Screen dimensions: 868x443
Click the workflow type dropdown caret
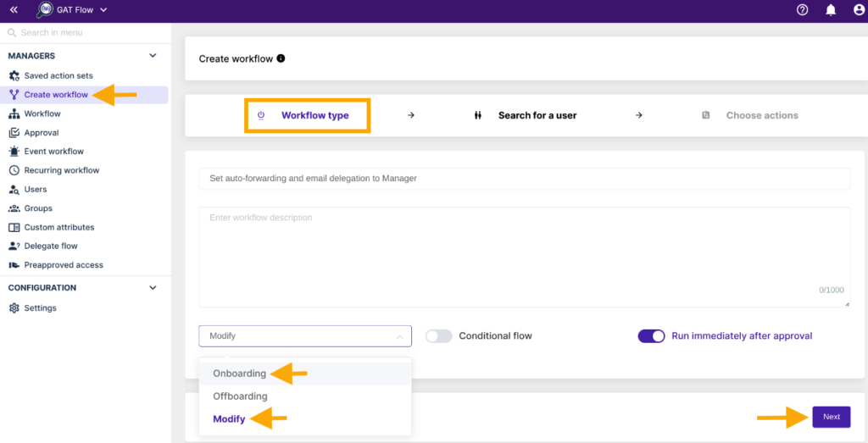tap(399, 336)
